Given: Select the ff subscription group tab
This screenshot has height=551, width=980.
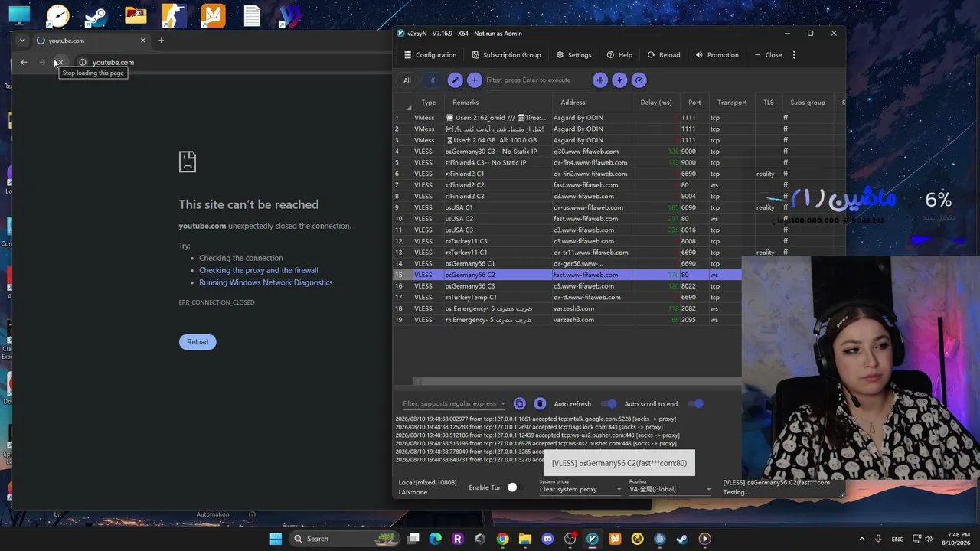Looking at the screenshot, I should [x=433, y=80].
